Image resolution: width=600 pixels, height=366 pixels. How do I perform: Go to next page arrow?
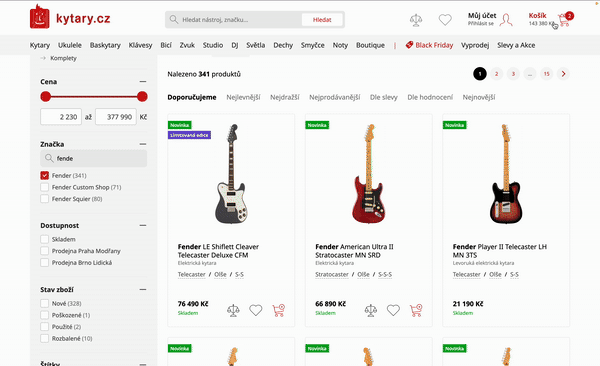(563, 74)
